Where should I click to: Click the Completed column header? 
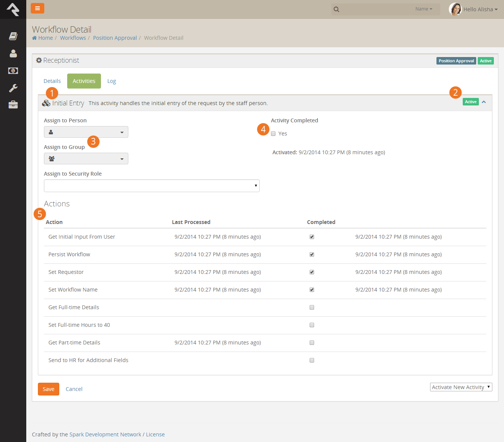pyautogui.click(x=321, y=222)
